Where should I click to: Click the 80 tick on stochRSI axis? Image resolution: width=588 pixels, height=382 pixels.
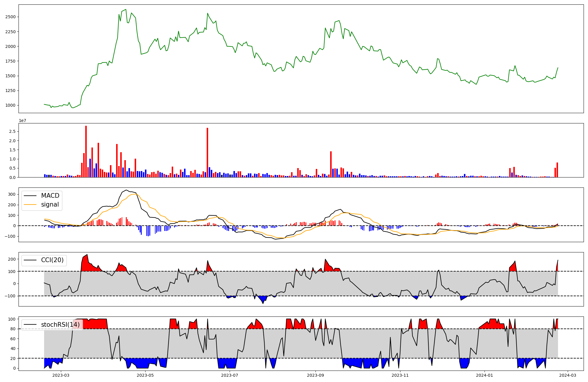13,329
